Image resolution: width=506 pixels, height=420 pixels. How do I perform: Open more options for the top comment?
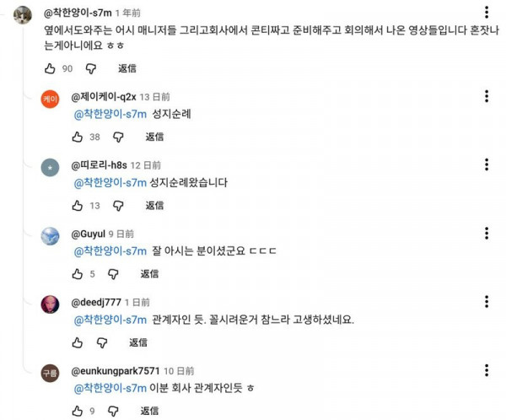[x=487, y=13]
